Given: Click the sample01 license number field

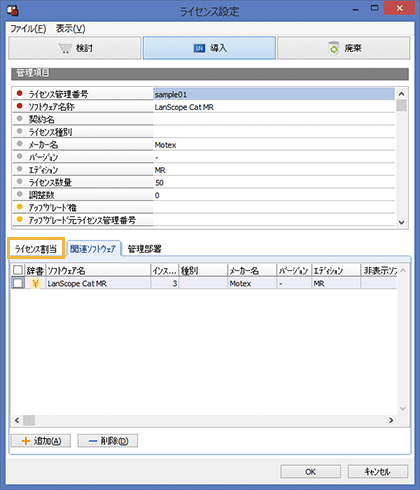Looking at the screenshot, I should (274, 94).
